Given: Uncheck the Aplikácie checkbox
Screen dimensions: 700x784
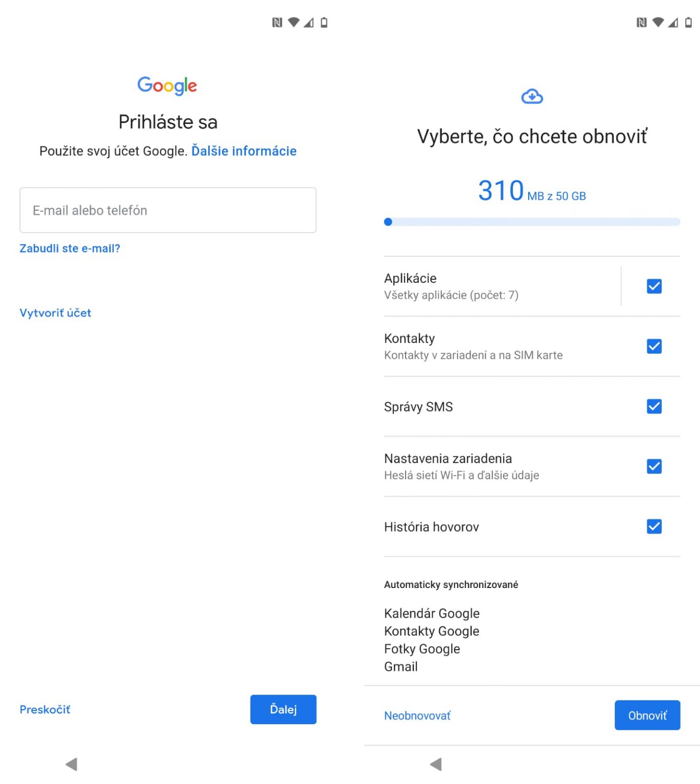Looking at the screenshot, I should [654, 286].
